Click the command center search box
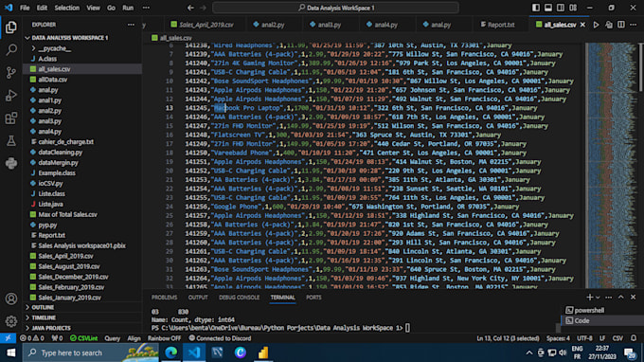Screen dimensions: 644x362 point(335,8)
